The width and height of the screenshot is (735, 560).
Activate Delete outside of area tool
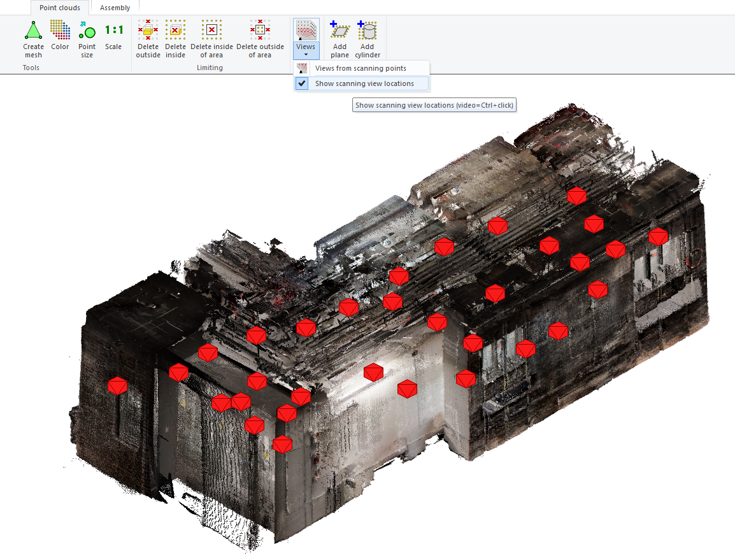click(260, 31)
